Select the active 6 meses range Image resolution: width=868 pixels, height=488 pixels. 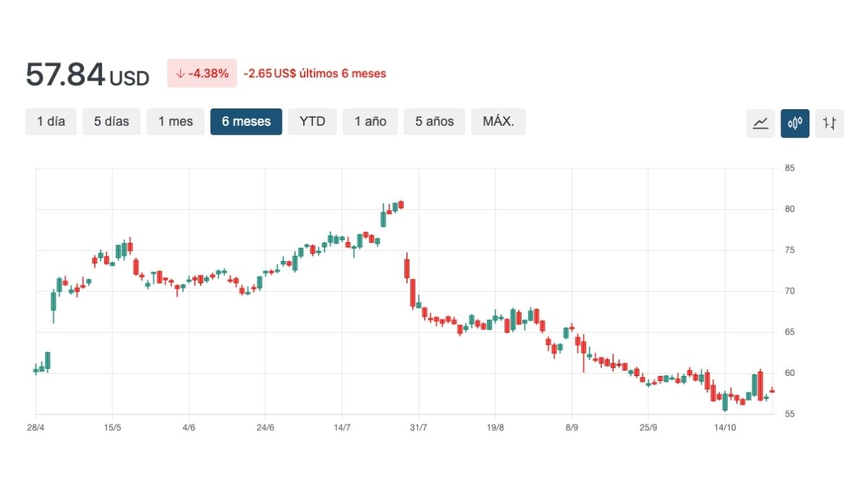[x=246, y=121]
